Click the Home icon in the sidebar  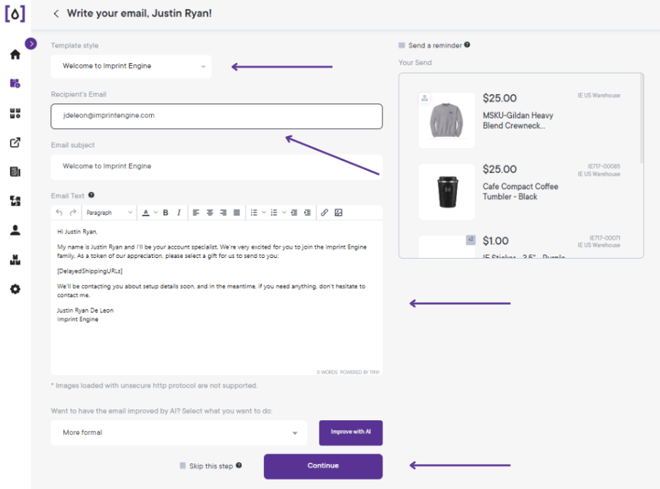coord(15,54)
